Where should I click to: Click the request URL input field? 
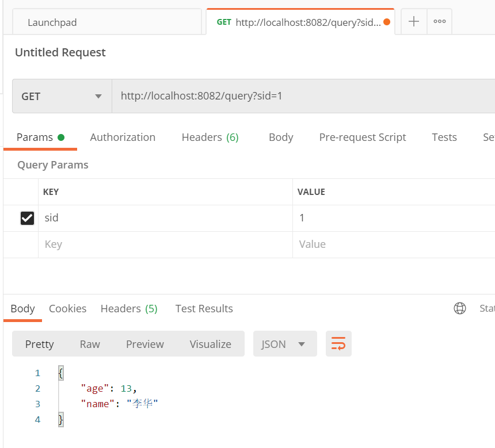[299, 96]
